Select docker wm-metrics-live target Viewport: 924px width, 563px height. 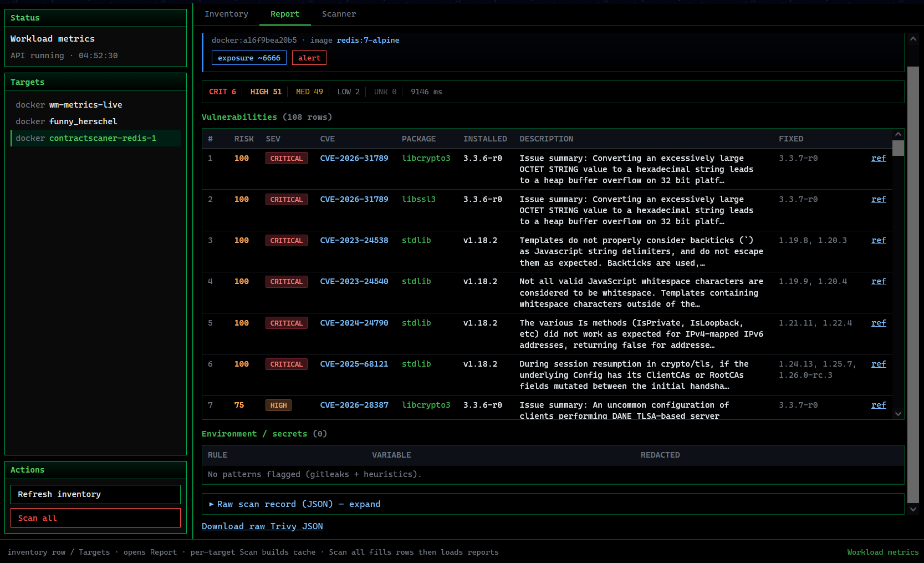[95, 105]
